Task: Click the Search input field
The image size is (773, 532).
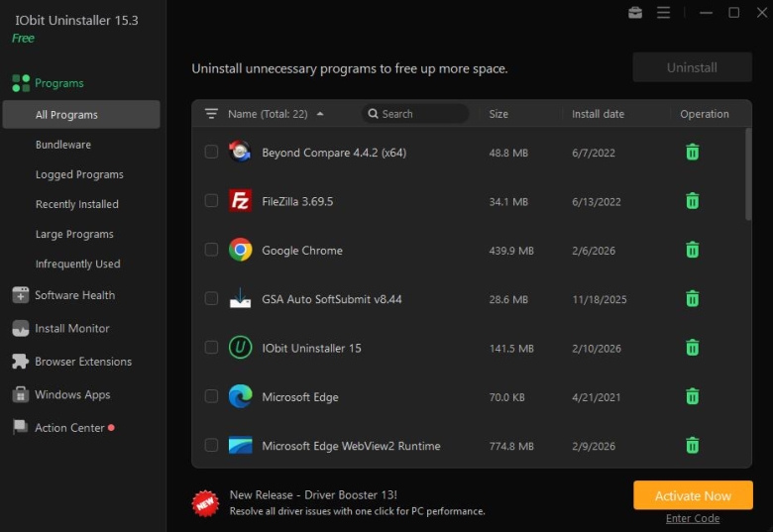Action: (x=421, y=114)
